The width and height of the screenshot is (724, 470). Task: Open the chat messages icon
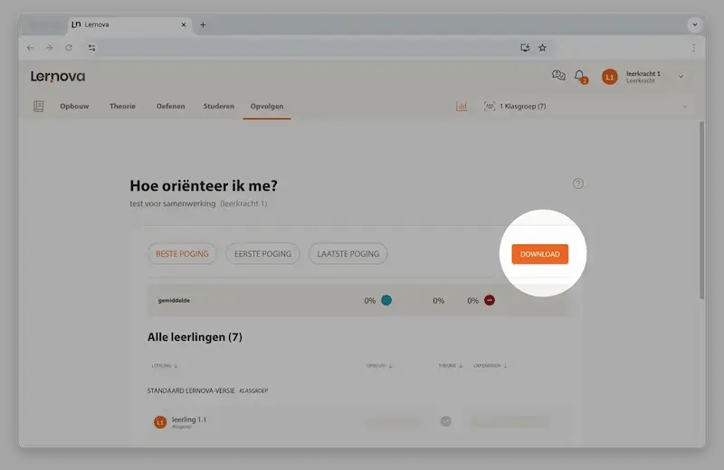pos(558,75)
